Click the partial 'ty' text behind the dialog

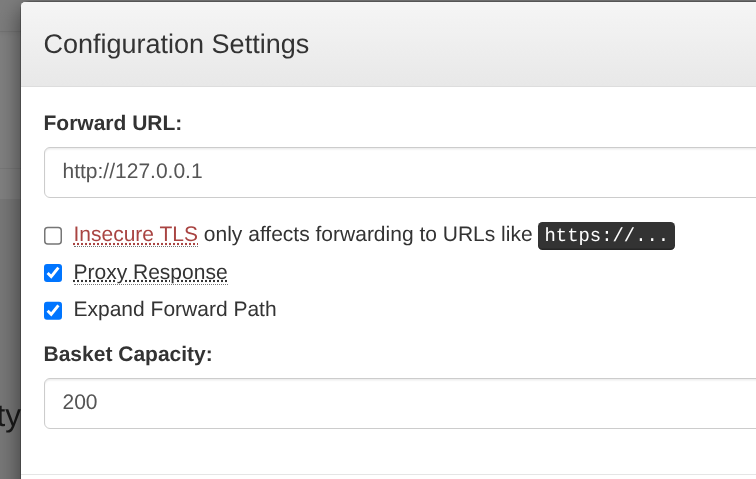click(9, 416)
